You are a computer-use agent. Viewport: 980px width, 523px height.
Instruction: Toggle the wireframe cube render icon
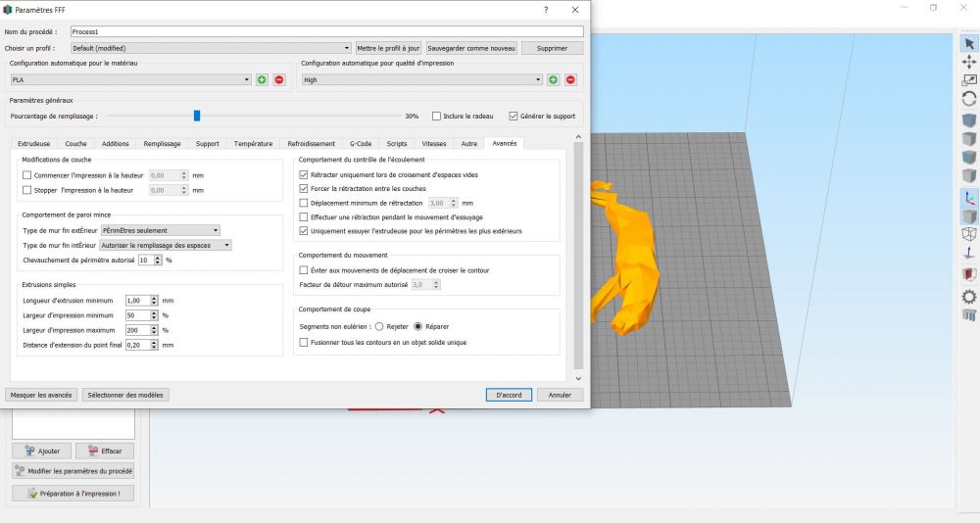point(969,234)
